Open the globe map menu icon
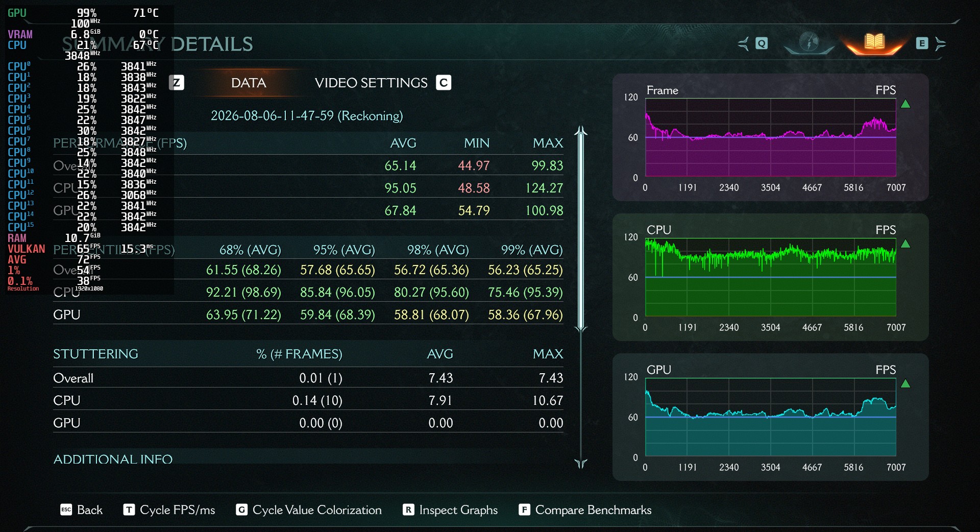 point(809,42)
